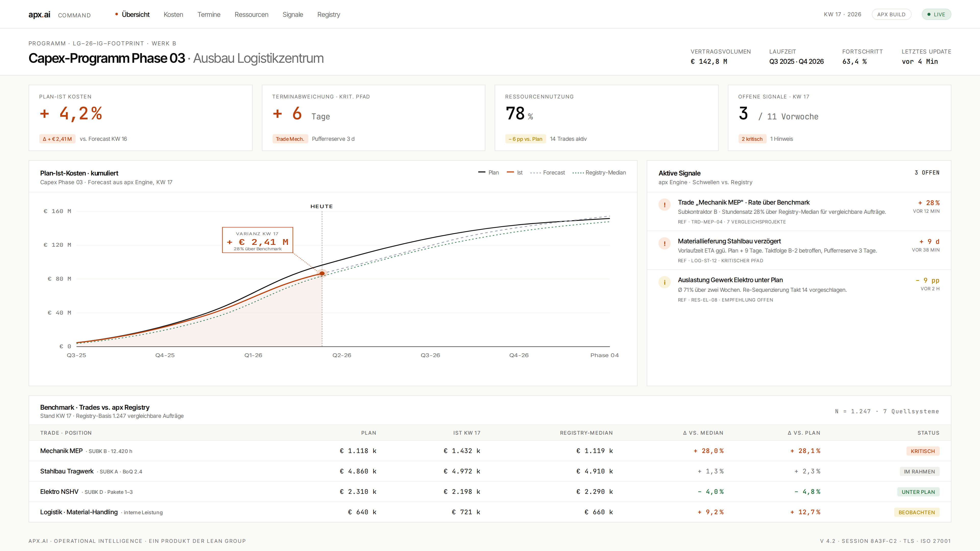
Task: Toggle Ist series in chart legend
Action: pos(515,173)
